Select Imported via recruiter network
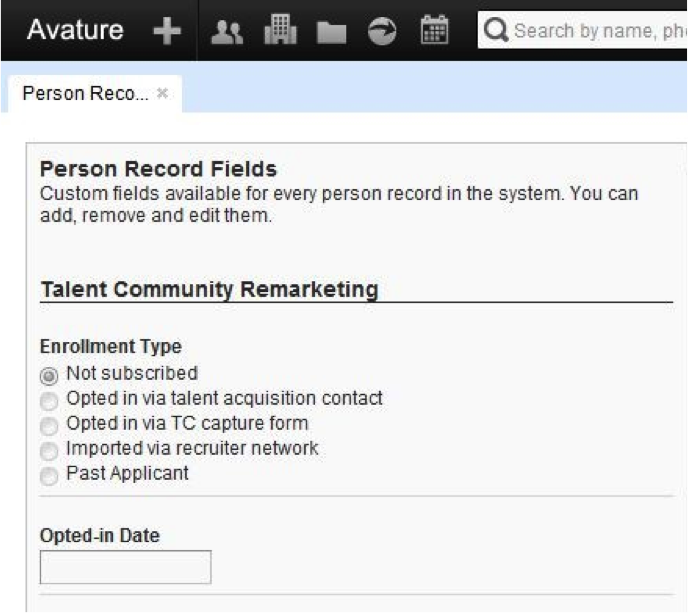 (x=49, y=451)
